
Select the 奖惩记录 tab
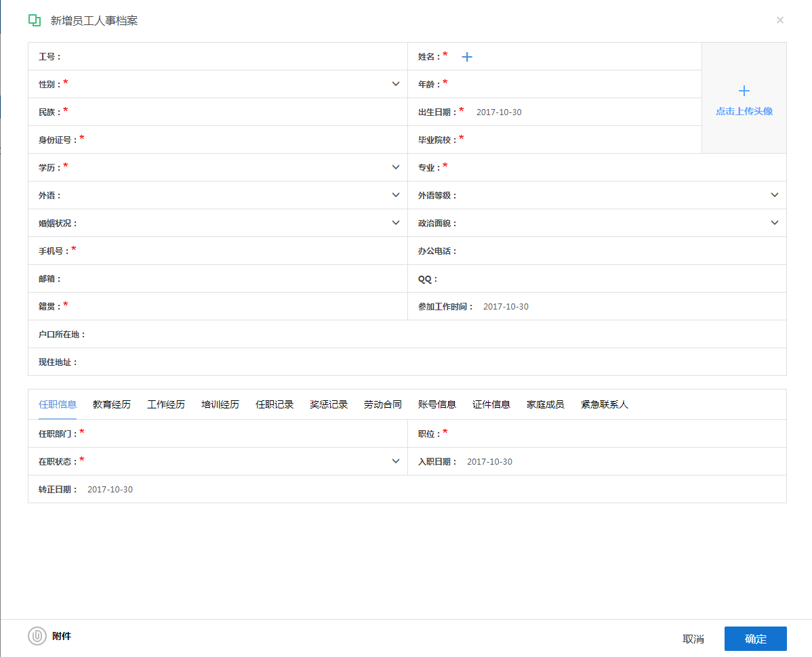pyautogui.click(x=329, y=404)
